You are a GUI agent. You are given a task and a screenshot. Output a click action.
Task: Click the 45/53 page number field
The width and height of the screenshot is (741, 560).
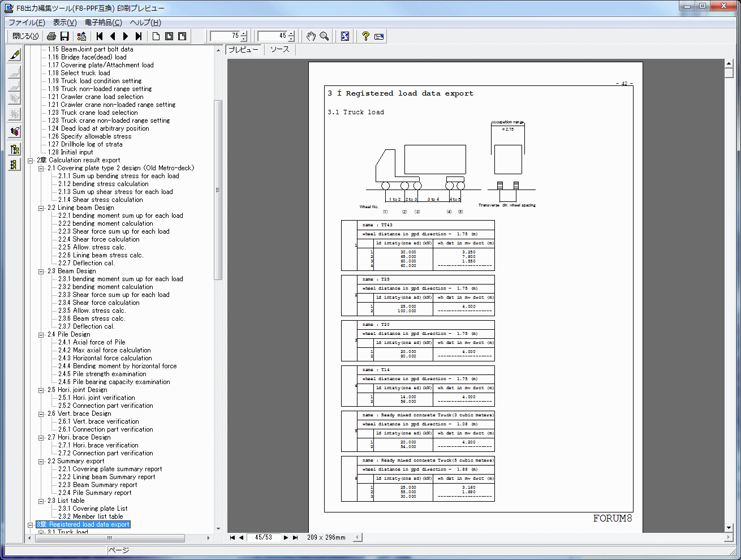(x=264, y=537)
